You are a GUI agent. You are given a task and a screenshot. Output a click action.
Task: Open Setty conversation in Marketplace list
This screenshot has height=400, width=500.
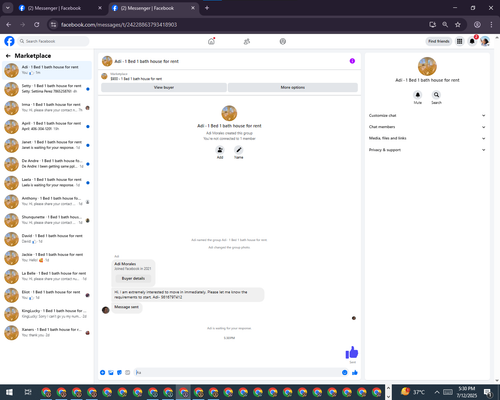(47, 89)
